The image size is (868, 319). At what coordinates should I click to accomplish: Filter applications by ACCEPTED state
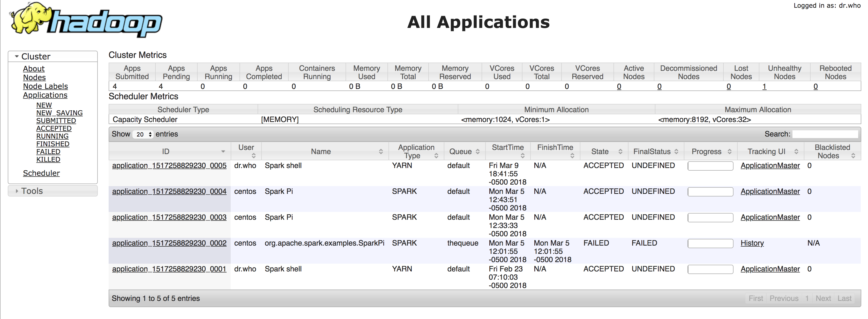(x=54, y=128)
